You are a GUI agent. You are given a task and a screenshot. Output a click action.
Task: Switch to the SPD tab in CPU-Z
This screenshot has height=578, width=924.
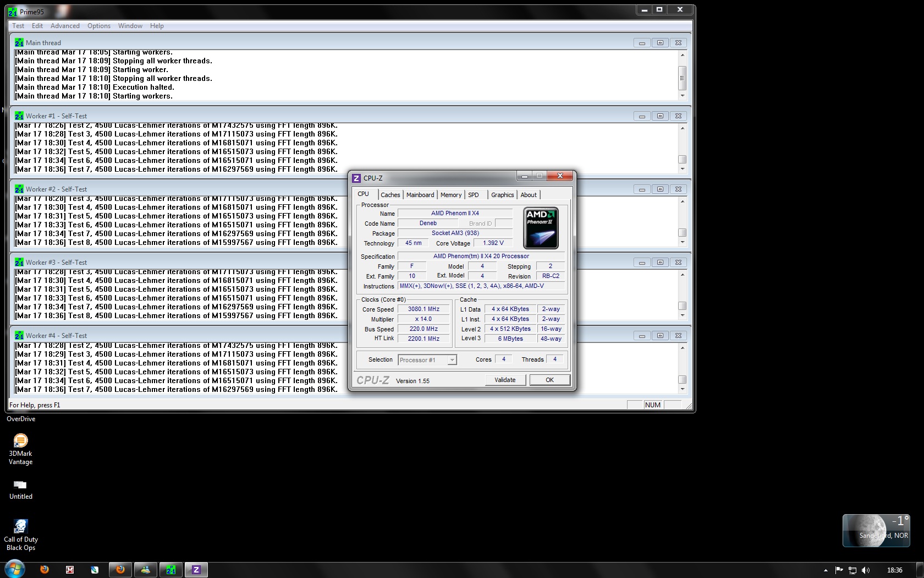tap(474, 195)
